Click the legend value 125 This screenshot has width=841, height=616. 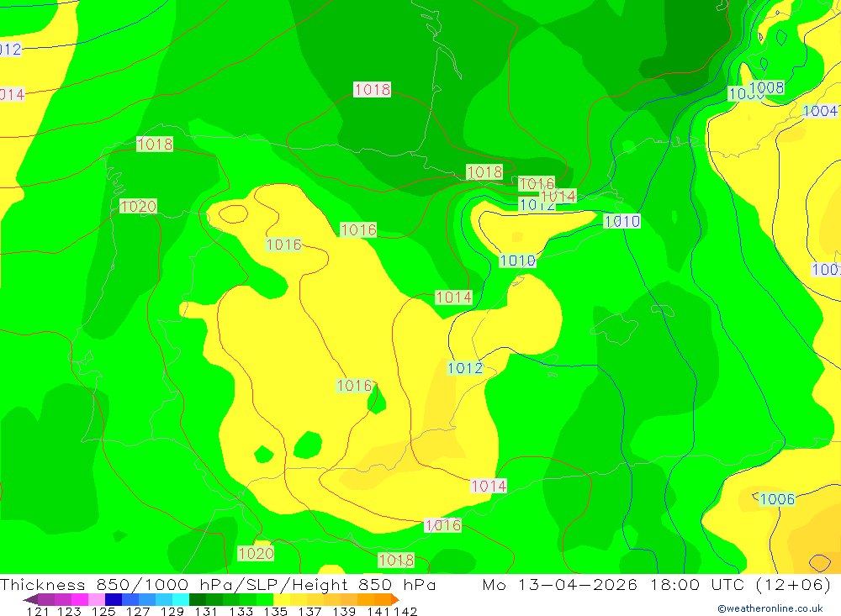point(103,611)
